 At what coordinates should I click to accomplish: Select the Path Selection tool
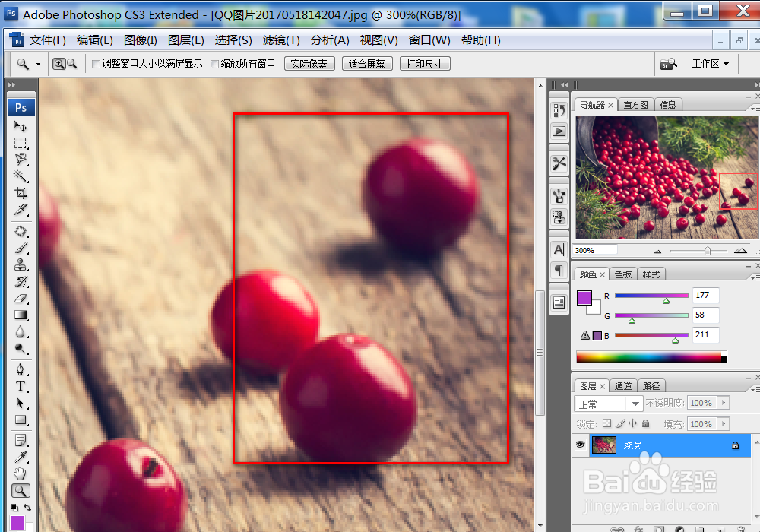coord(21,403)
